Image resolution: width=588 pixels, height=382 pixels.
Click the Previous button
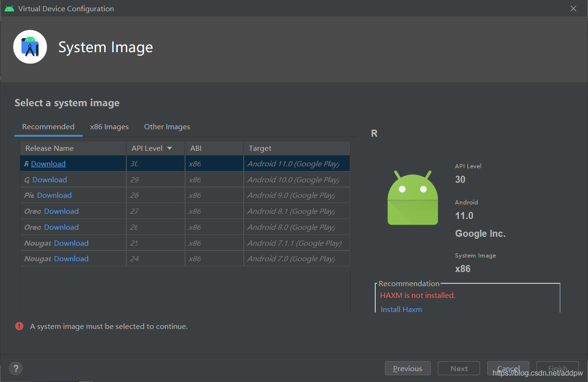408,368
